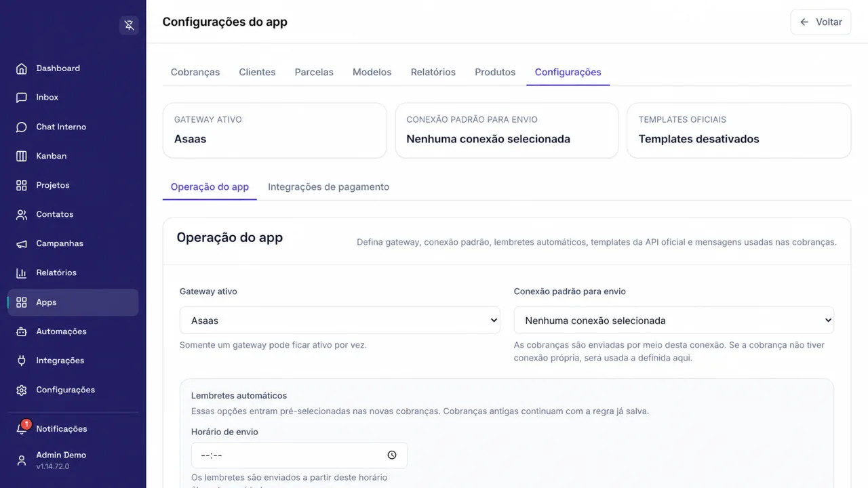The width and height of the screenshot is (868, 488).
Task: Click the notification badge showing 1
Action: 26,424
